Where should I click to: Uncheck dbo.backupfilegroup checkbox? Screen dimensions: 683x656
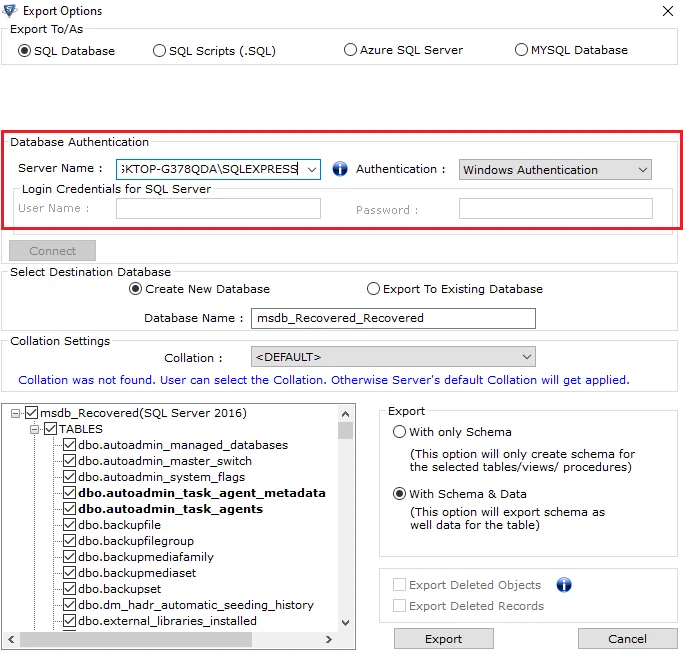[69, 541]
